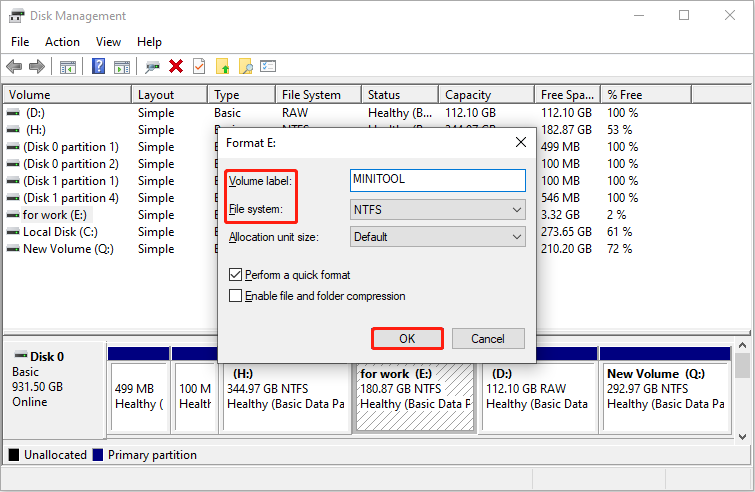Click the drive connection toolbar icon
The height and width of the screenshot is (492, 755).
pyautogui.click(x=152, y=67)
